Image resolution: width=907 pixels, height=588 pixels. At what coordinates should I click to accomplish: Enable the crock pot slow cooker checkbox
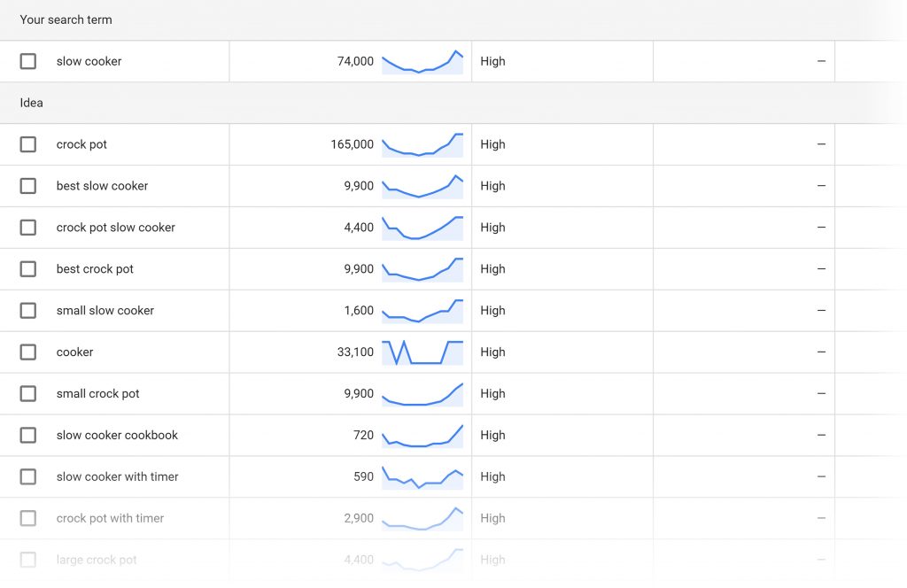[27, 228]
